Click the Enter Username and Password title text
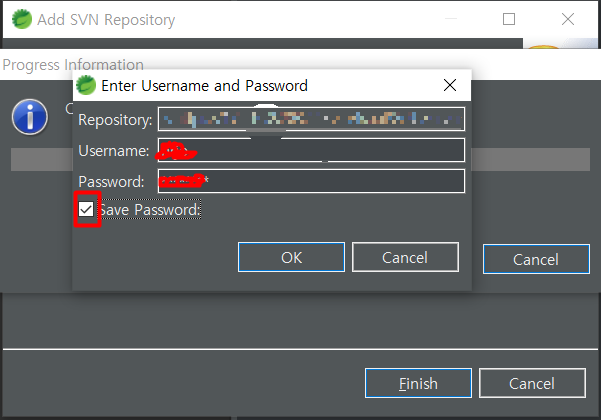The height and width of the screenshot is (420, 601). click(205, 85)
